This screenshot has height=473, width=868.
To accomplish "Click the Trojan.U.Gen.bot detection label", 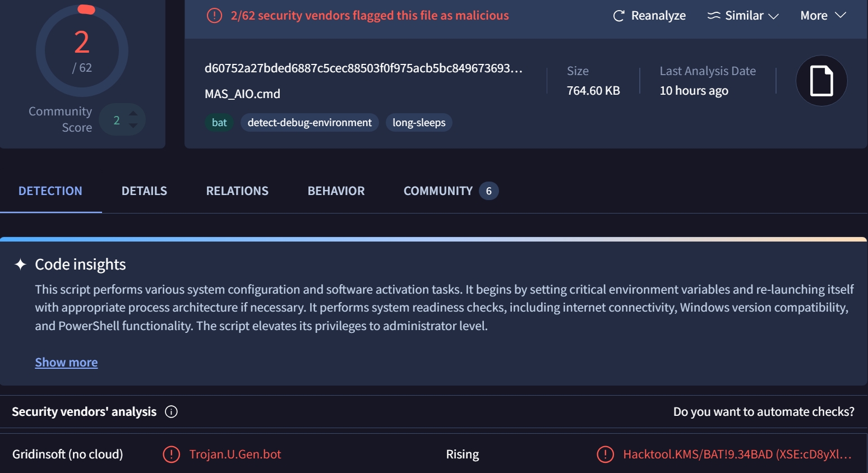I will tap(235, 455).
